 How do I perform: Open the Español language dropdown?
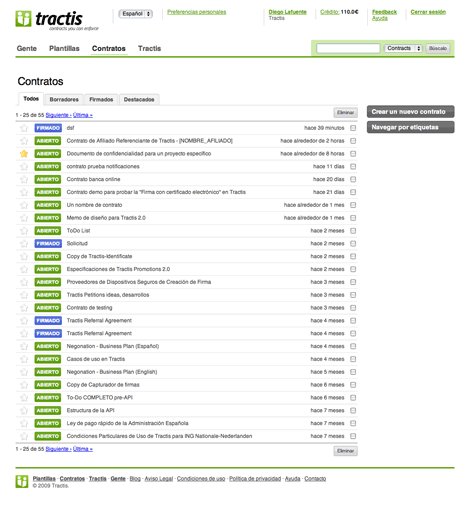(x=136, y=14)
